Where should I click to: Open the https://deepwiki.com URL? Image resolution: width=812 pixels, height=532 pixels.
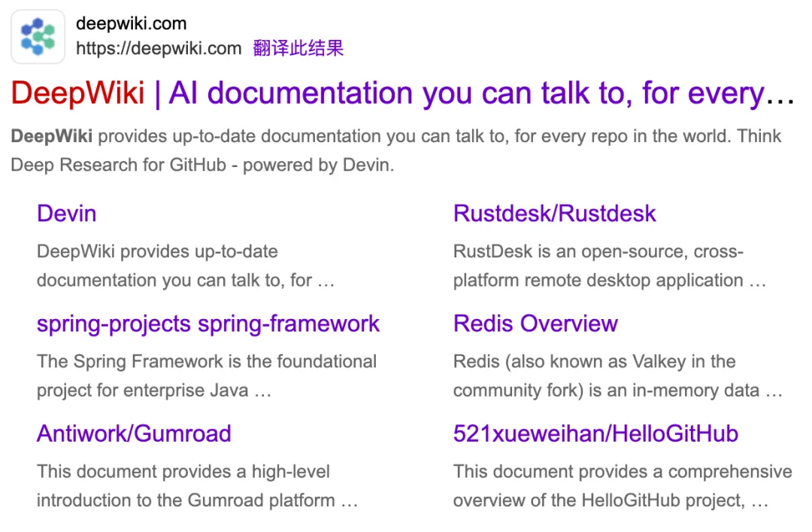(159, 48)
